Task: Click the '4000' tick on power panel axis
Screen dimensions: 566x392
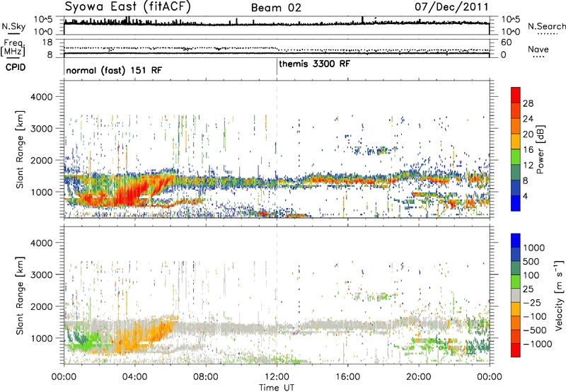Action: point(41,97)
